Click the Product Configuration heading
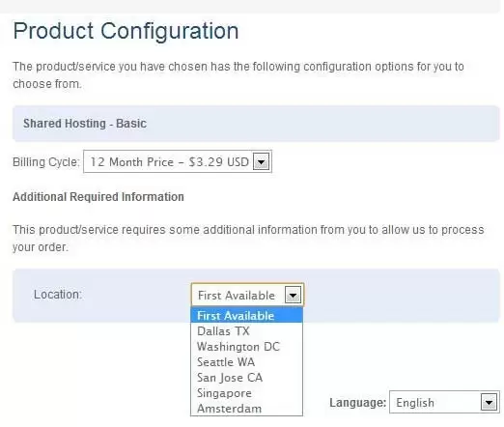This screenshot has height=427, width=504. [x=126, y=31]
